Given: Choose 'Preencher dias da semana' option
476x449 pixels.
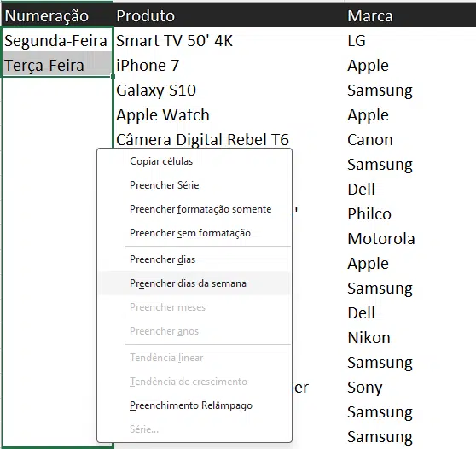Looking at the screenshot, I should pos(194,283).
